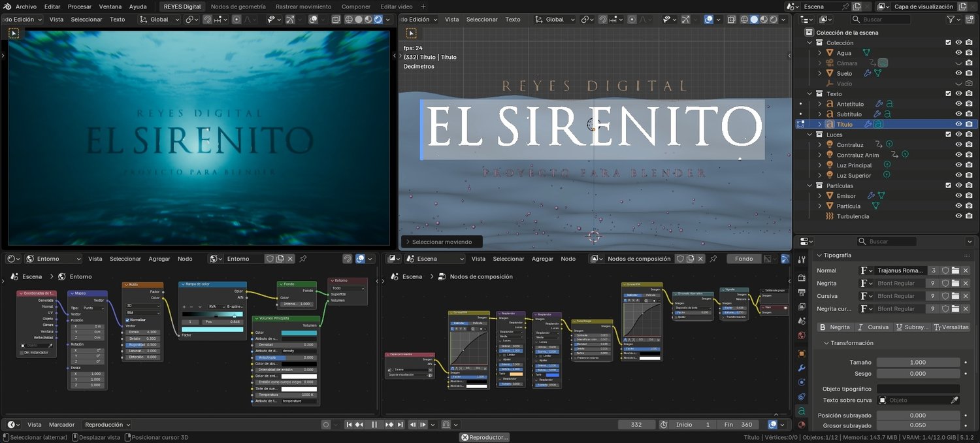
Task: Uncheck the Luces collection checkbox
Action: pos(948,135)
